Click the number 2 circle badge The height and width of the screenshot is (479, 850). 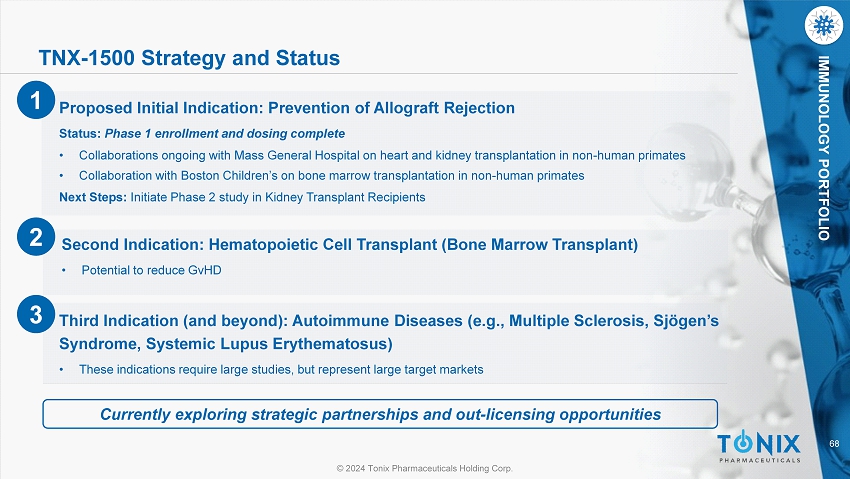35,238
